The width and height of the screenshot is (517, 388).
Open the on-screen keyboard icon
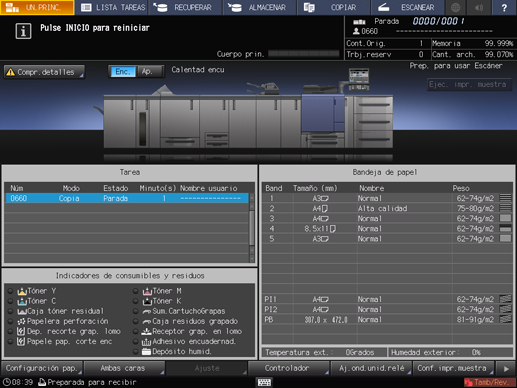(264, 382)
